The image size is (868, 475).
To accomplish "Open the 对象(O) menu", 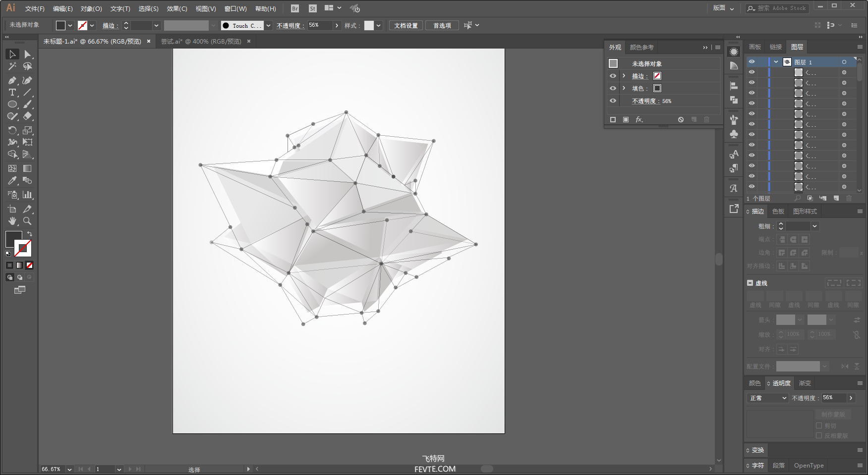I will [x=91, y=8].
